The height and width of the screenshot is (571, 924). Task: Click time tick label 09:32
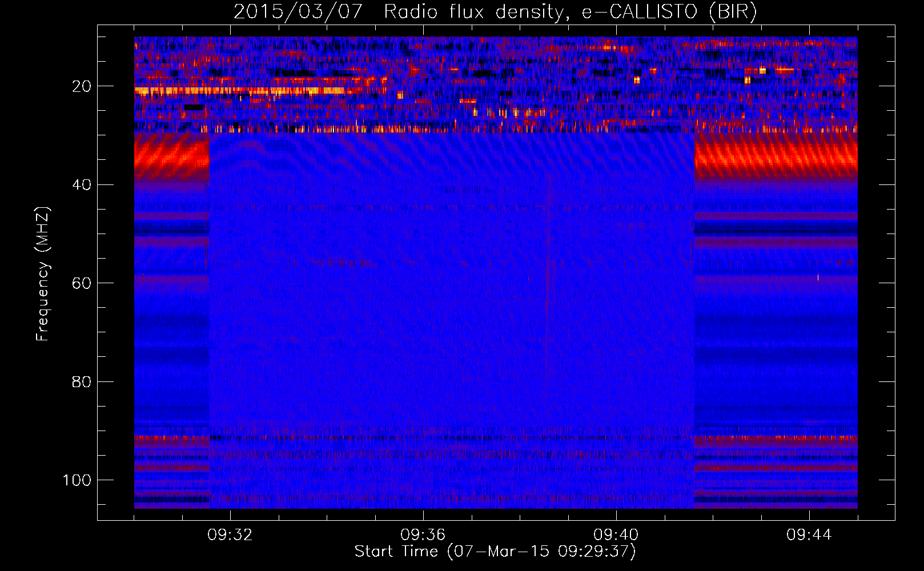[x=230, y=535]
